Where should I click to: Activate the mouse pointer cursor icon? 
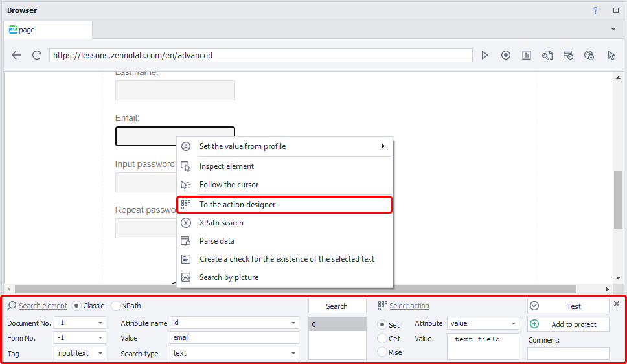(x=611, y=56)
